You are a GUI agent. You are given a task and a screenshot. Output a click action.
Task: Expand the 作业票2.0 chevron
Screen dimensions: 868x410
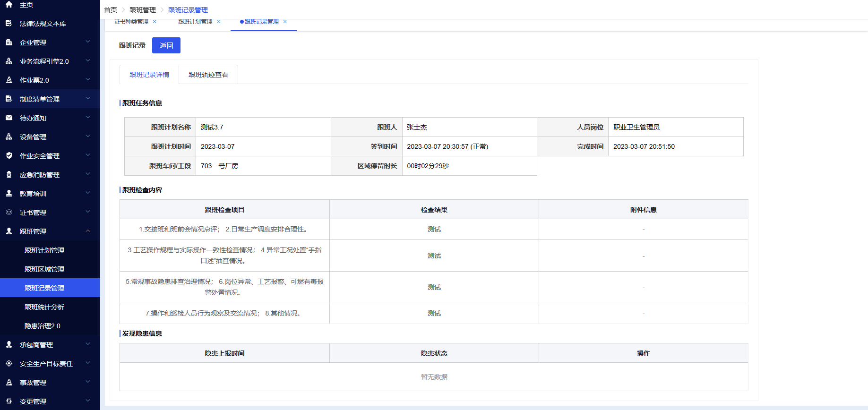(x=88, y=79)
